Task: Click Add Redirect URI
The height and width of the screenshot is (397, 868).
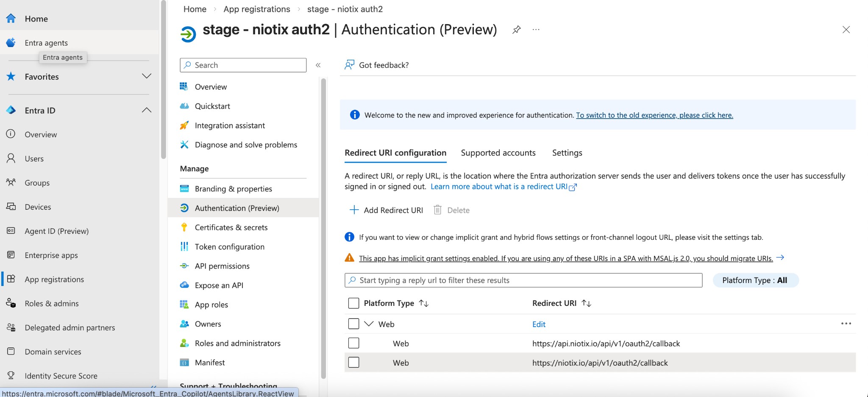Action: (386, 210)
